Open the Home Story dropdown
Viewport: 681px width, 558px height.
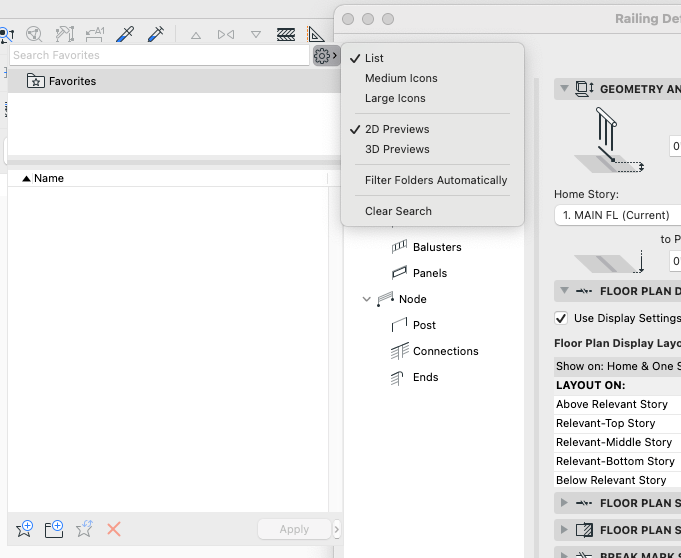pos(618,215)
